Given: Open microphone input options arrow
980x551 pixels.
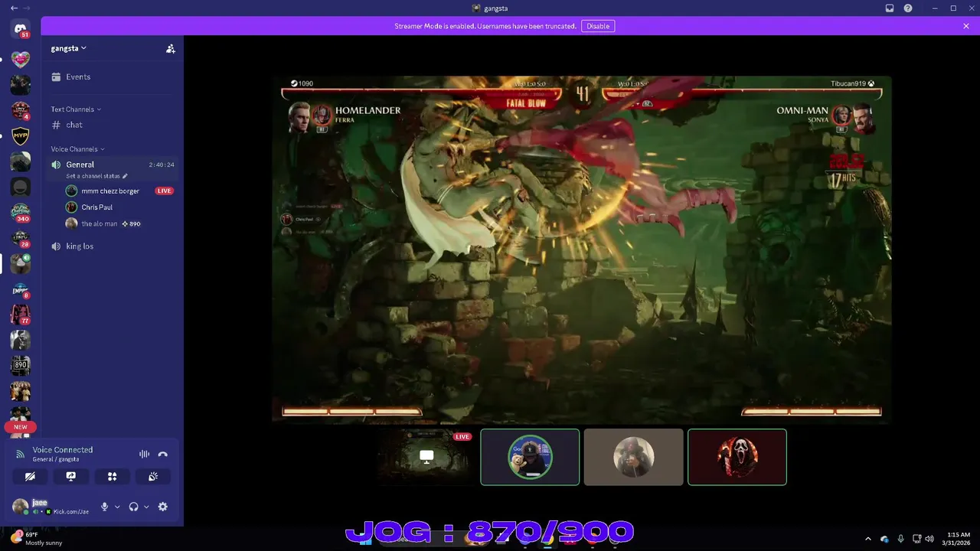Looking at the screenshot, I should tap(117, 507).
